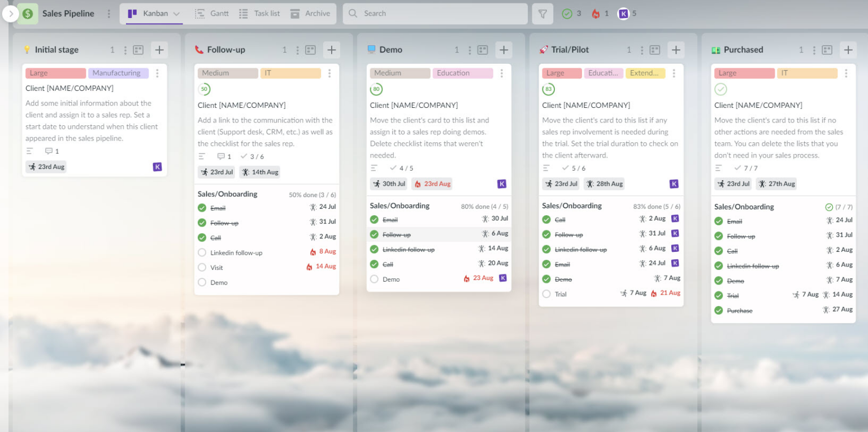Viewport: 868px width, 432px height.
Task: Check the Visit checklist item
Action: (202, 267)
